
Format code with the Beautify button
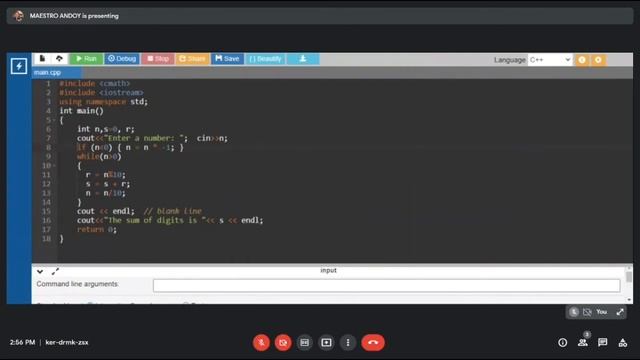pos(265,59)
